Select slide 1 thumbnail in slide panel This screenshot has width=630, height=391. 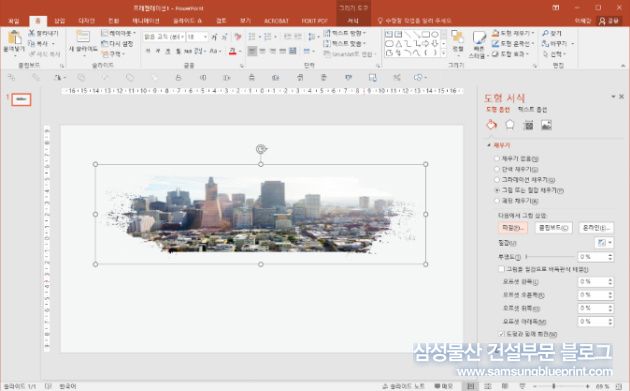(x=21, y=100)
